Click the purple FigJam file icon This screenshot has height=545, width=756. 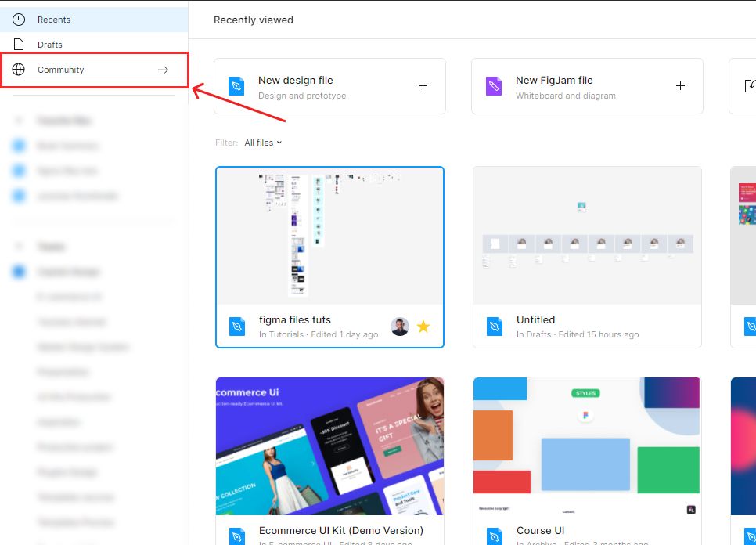(x=494, y=86)
